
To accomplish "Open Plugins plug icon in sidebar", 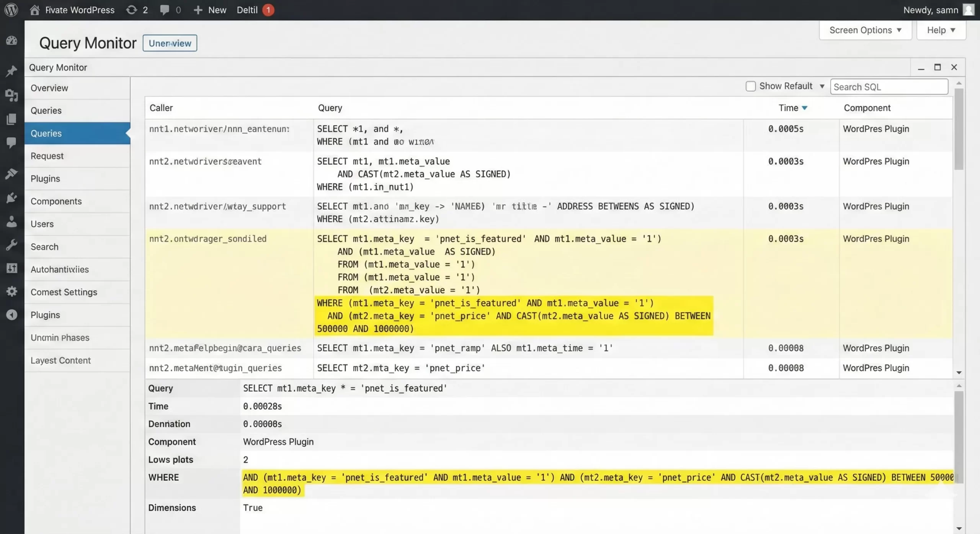I will pyautogui.click(x=11, y=198).
